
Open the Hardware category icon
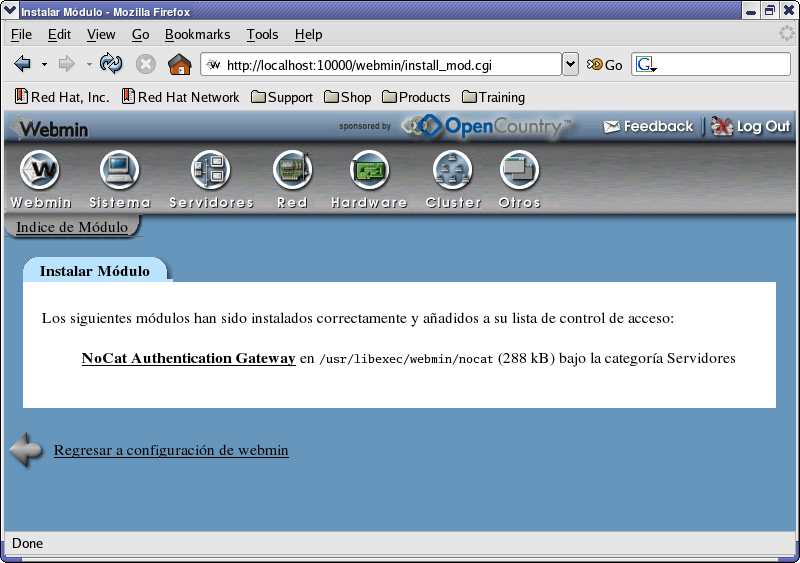click(x=369, y=180)
